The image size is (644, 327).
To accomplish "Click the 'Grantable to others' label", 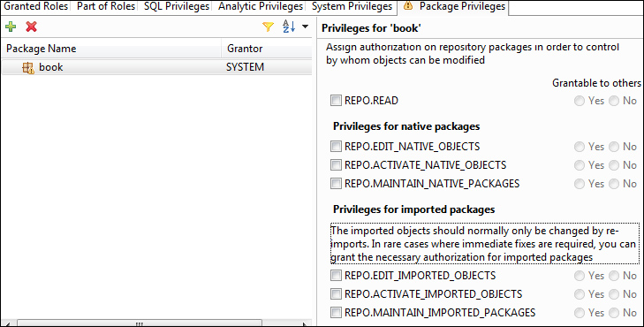I will pyautogui.click(x=596, y=83).
